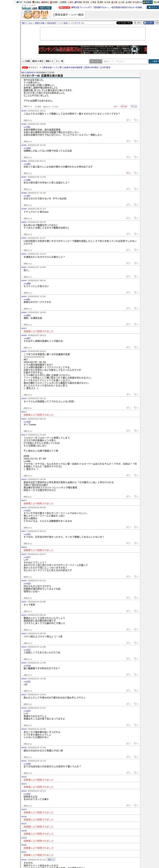Open 爆サイ.com breadcrumb link
The height and width of the screenshot is (868, 159).
coord(27,23)
